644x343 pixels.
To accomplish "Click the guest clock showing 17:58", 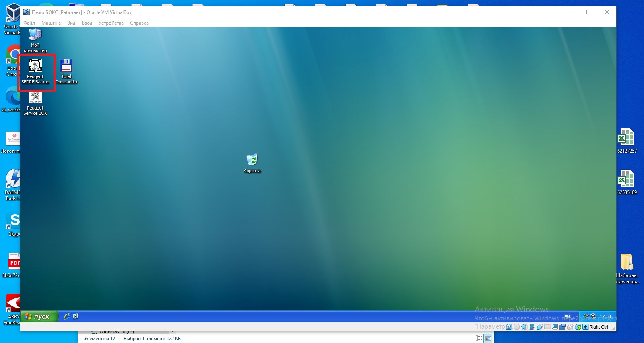I will (605, 316).
